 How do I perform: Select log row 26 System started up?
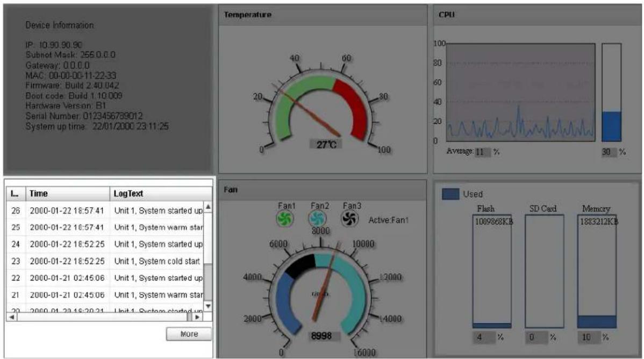coord(105,210)
